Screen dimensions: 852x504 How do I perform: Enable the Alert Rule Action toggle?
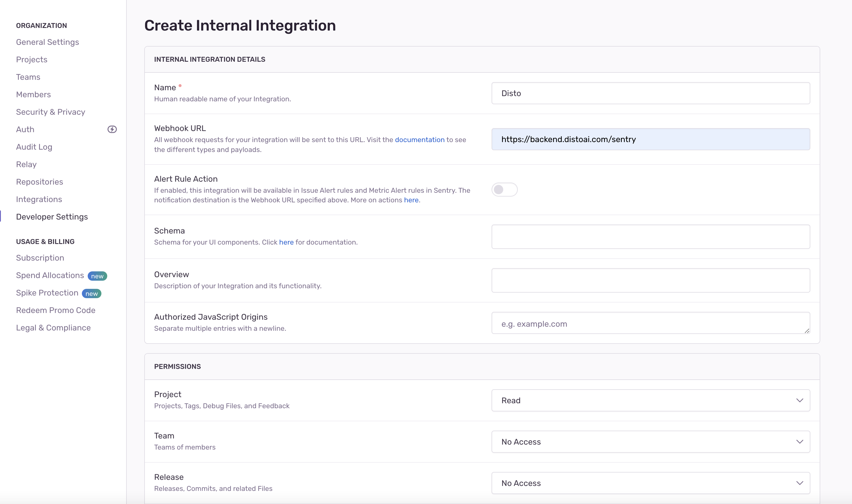pos(504,190)
